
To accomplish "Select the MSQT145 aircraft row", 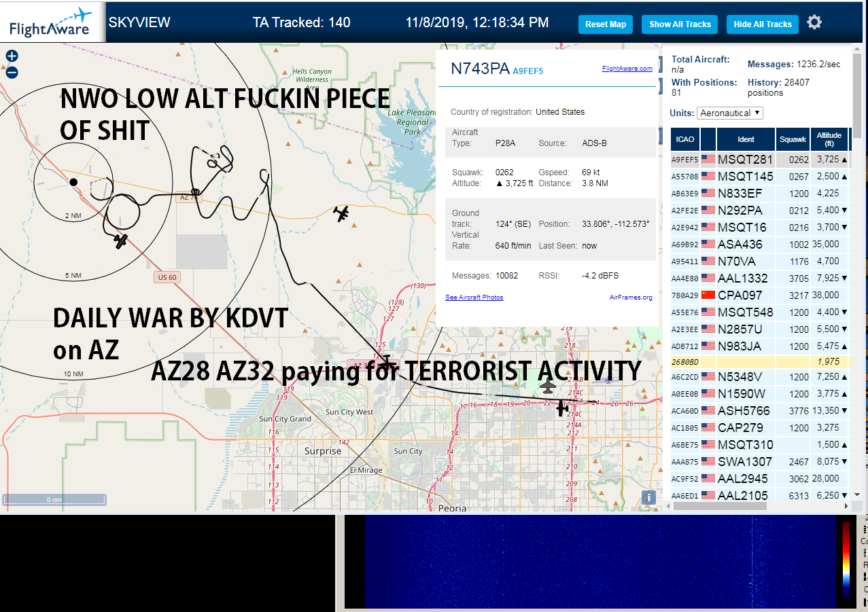I will click(x=760, y=177).
